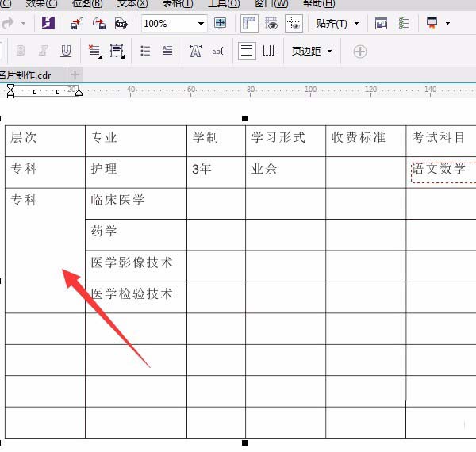Image resolution: width=476 pixels, height=452 pixels.
Task: Click the circled plus quick customize button
Action: pos(360,52)
